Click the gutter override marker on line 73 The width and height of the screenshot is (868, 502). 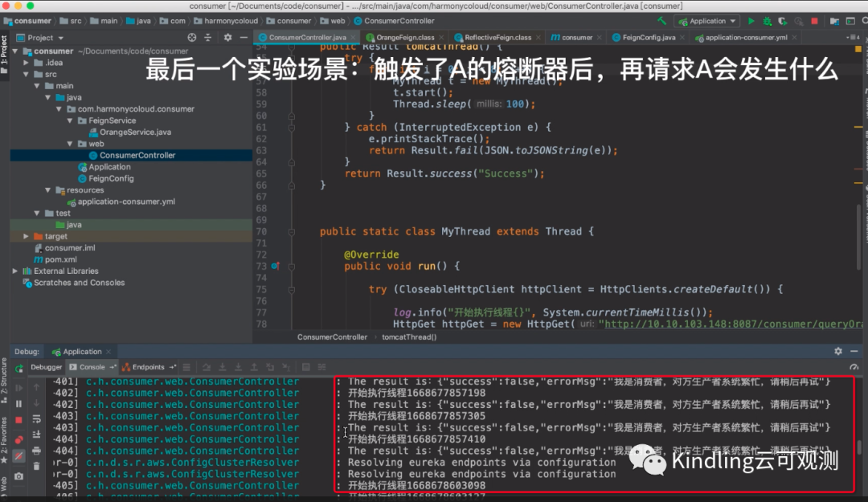click(275, 266)
